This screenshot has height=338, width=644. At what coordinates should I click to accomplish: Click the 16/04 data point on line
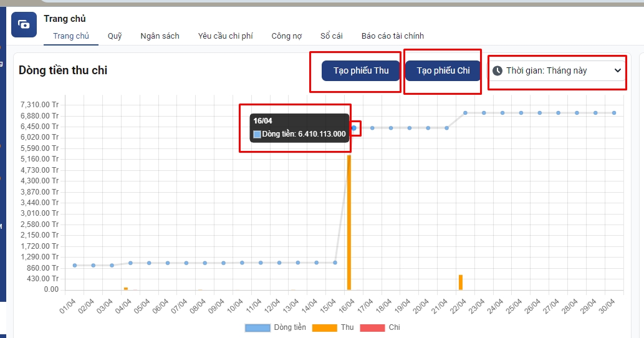tap(353, 128)
